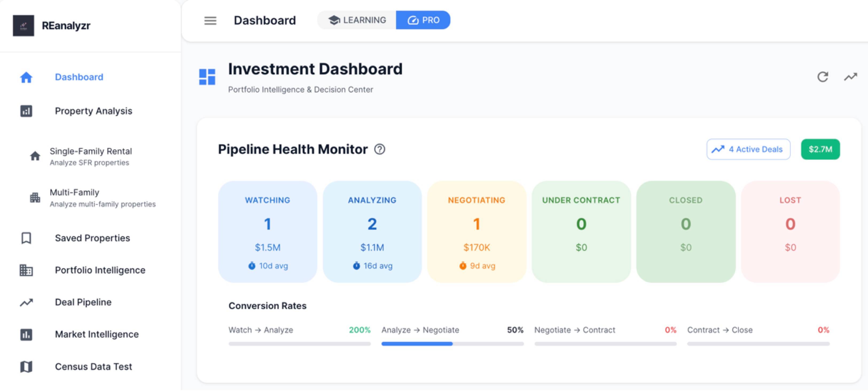Click the 4 Active Deals button
The image size is (868, 391).
pos(748,149)
